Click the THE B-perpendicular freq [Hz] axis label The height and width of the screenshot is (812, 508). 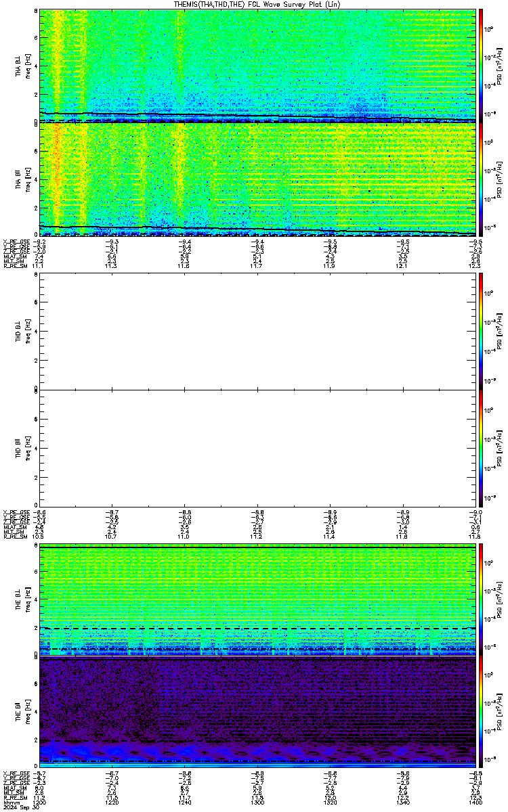(27, 600)
